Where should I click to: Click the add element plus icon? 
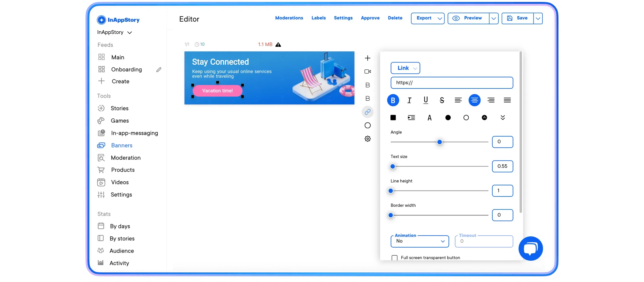coord(367,58)
